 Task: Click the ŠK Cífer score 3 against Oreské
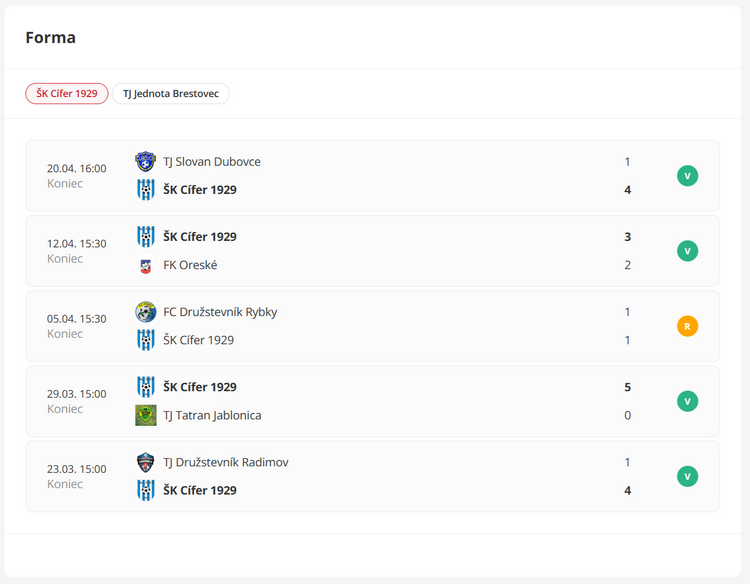click(628, 237)
